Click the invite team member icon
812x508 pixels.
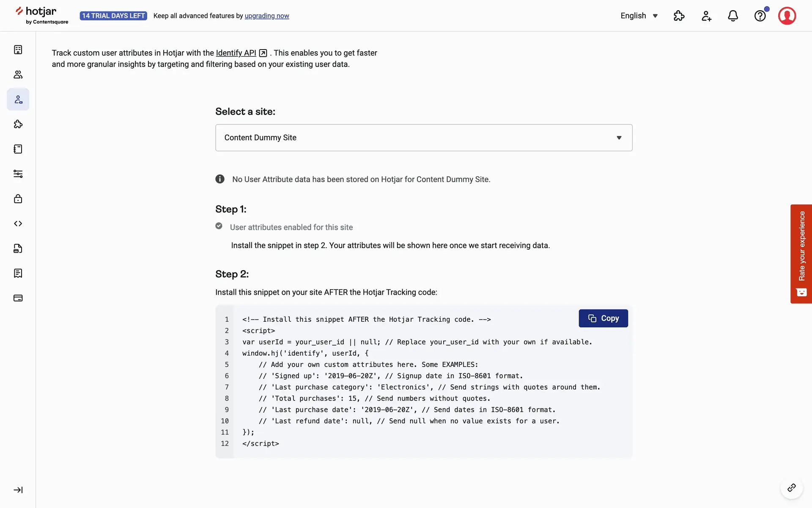706,16
